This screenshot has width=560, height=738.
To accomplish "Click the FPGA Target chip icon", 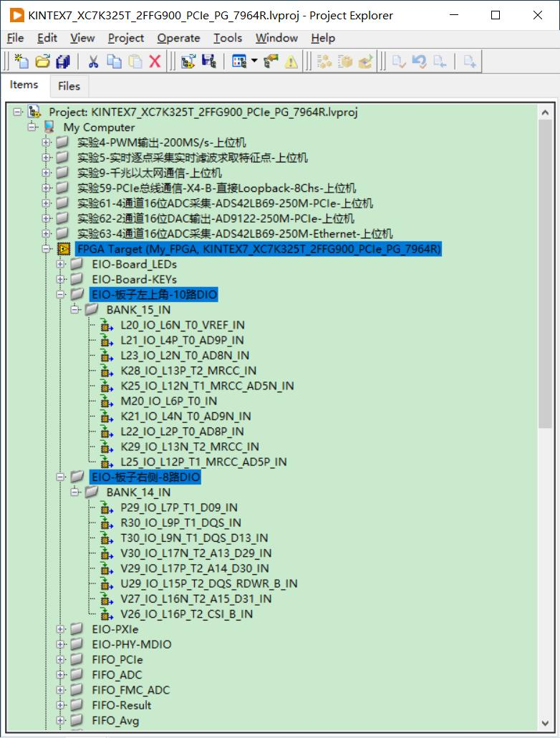I will coord(63,249).
